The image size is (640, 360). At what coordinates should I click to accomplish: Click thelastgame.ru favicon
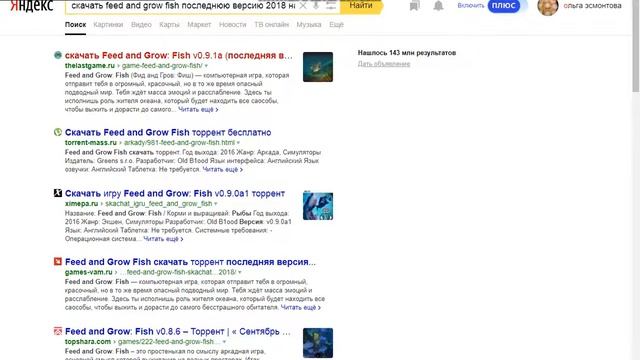pos(58,55)
